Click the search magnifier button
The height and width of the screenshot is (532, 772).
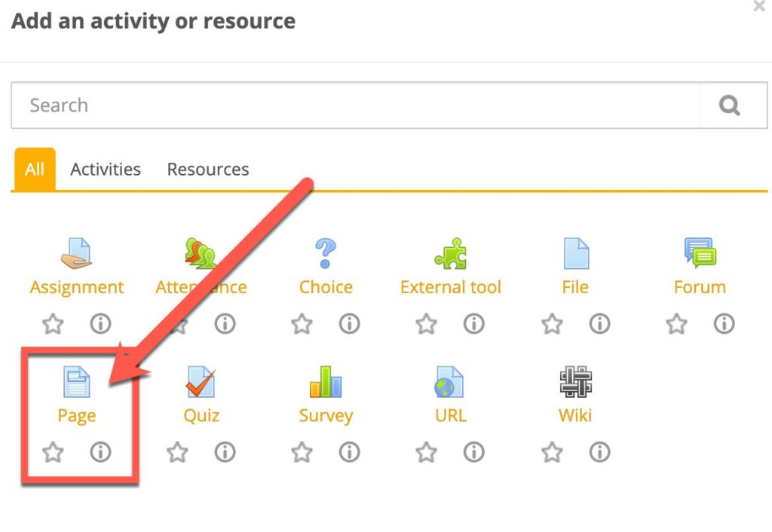pyautogui.click(x=729, y=105)
